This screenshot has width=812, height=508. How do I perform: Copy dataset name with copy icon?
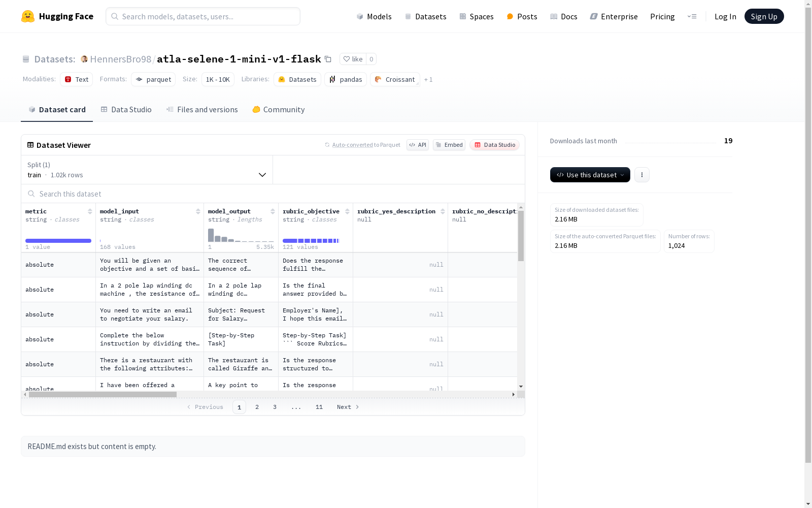[x=328, y=59]
